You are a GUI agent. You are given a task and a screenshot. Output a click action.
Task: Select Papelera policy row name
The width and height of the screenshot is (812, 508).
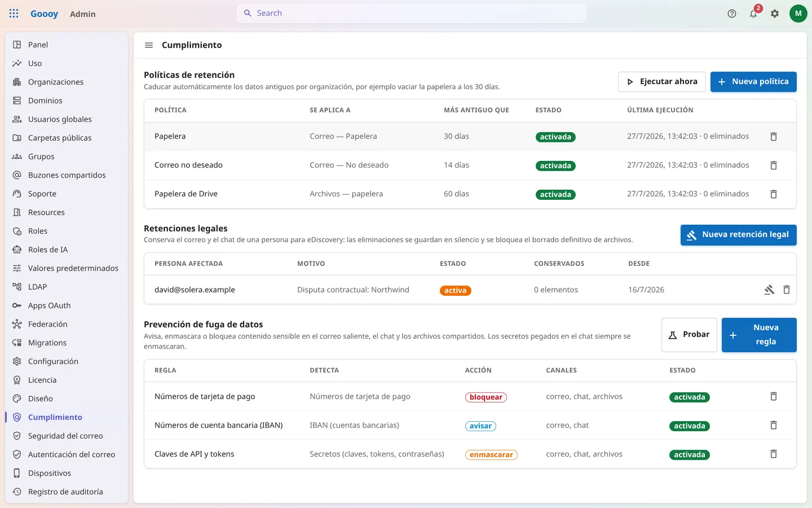(x=170, y=137)
